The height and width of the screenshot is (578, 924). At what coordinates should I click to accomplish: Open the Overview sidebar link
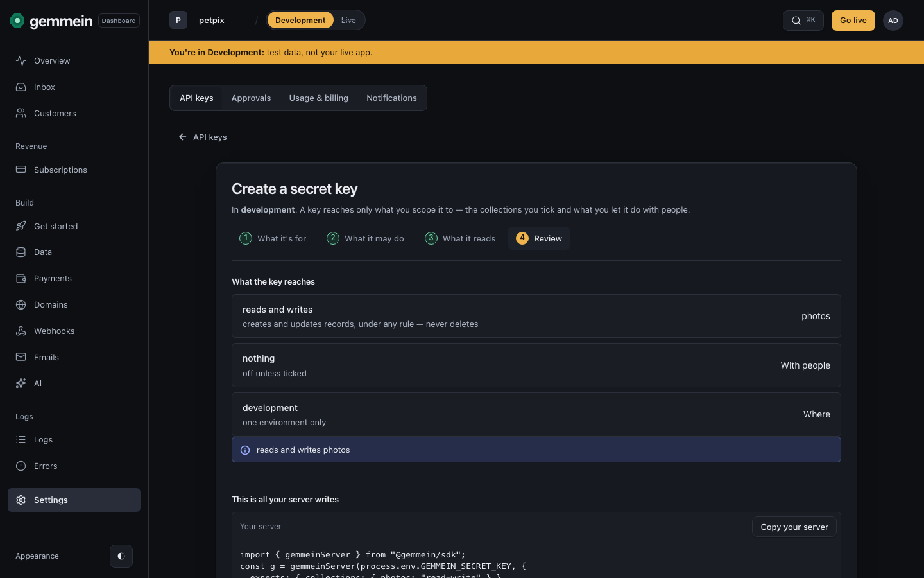[x=74, y=60]
